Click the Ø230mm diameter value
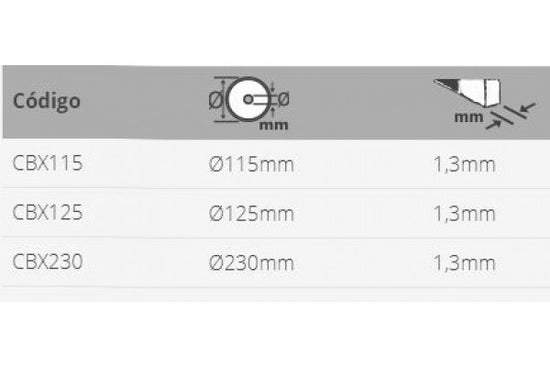The width and height of the screenshot is (550, 367). coord(251,263)
